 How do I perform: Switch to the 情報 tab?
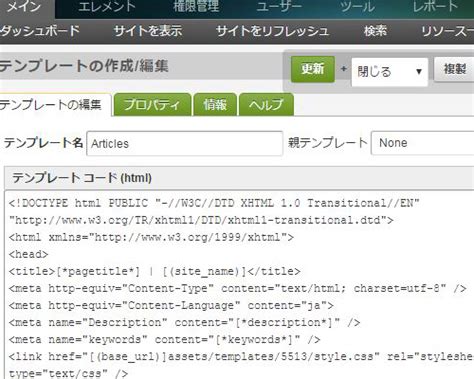[x=215, y=105]
